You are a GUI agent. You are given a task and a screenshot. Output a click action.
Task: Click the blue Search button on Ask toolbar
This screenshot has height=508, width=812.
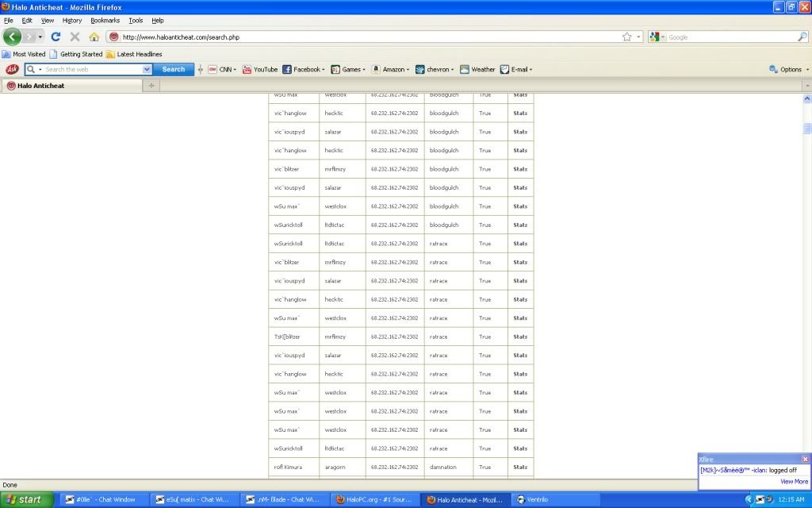point(173,69)
